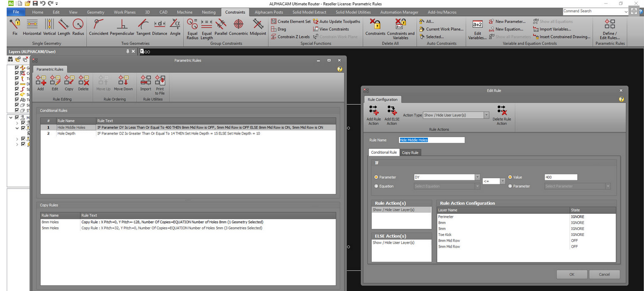Viewport: 644px width, 291px height.
Task: Click the OK button
Action: pos(572,274)
